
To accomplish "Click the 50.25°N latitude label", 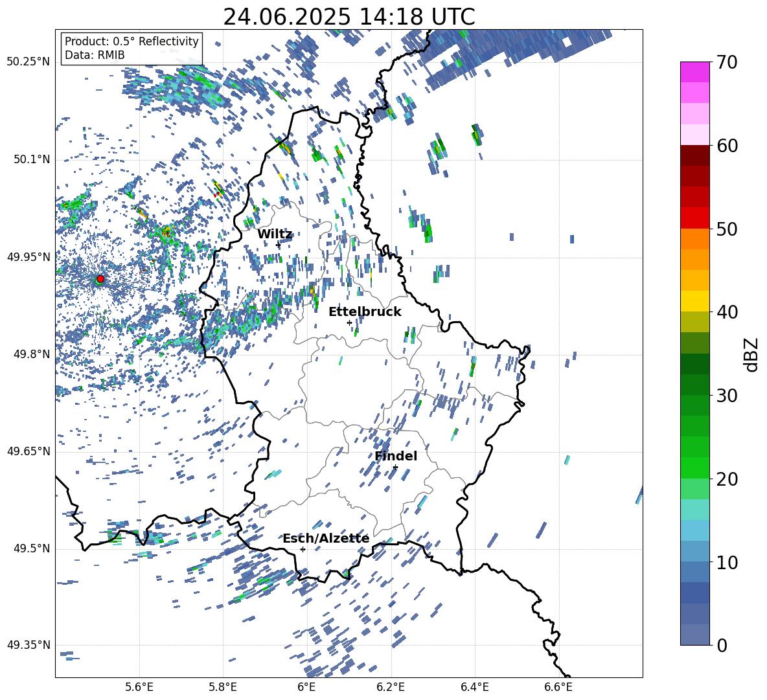I will (x=29, y=62).
